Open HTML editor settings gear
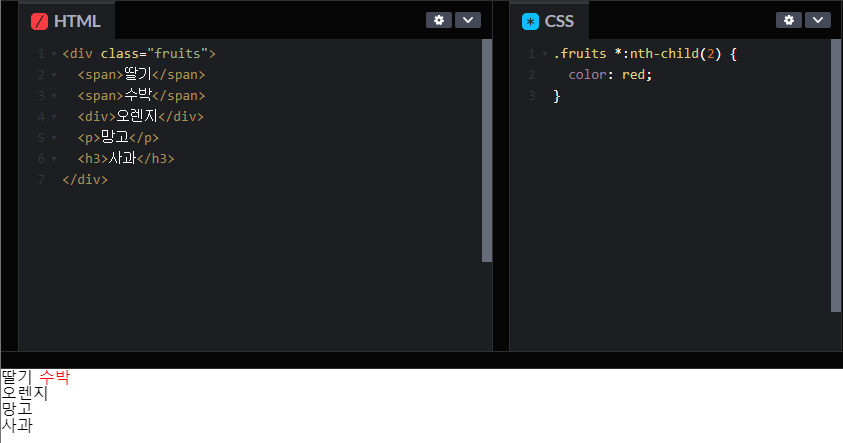Viewport: 843px width, 443px height. click(439, 20)
